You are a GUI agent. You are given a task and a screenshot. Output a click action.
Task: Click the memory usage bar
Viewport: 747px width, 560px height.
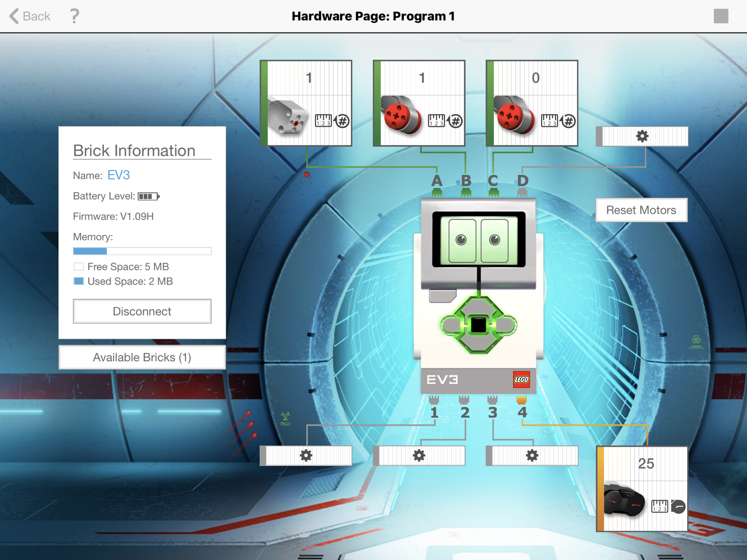click(142, 251)
